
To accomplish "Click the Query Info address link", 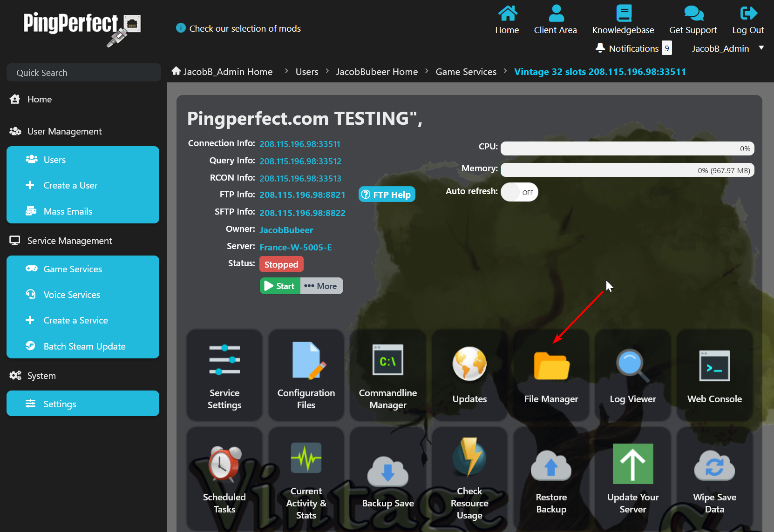I will coord(300,161).
